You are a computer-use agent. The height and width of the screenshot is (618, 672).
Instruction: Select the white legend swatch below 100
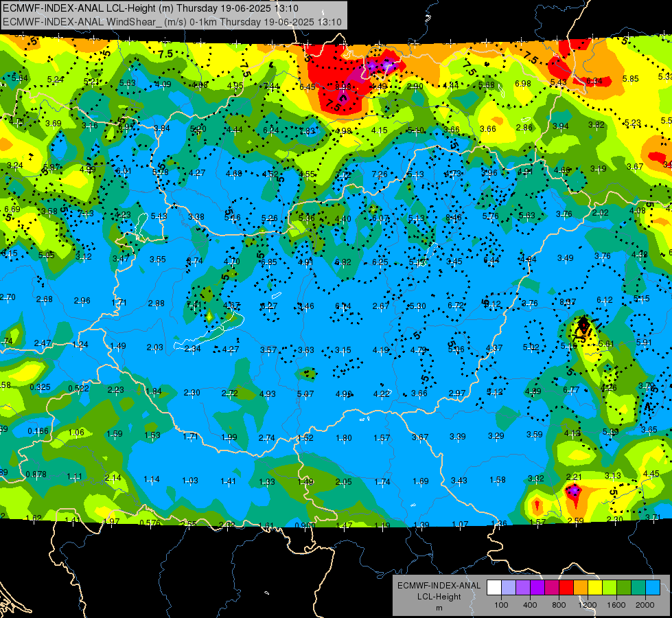[x=494, y=588]
